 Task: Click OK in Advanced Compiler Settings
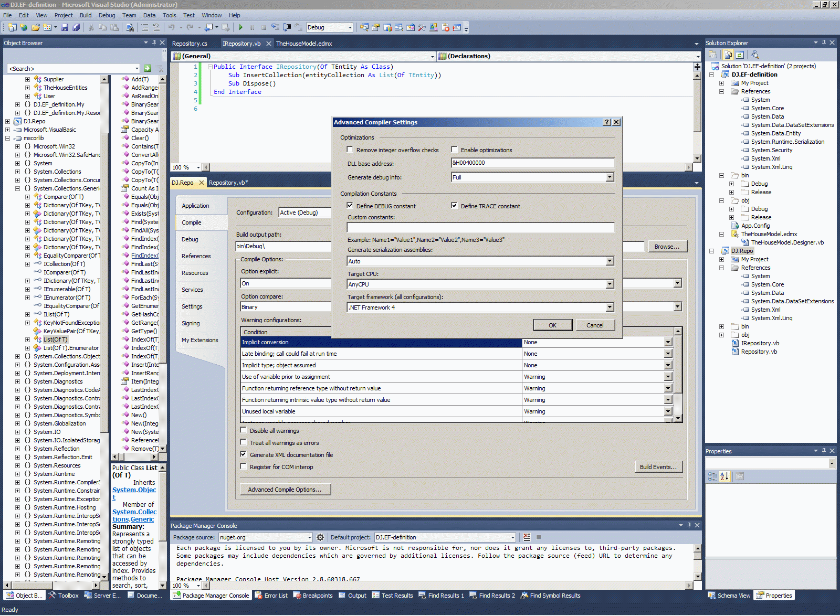552,325
